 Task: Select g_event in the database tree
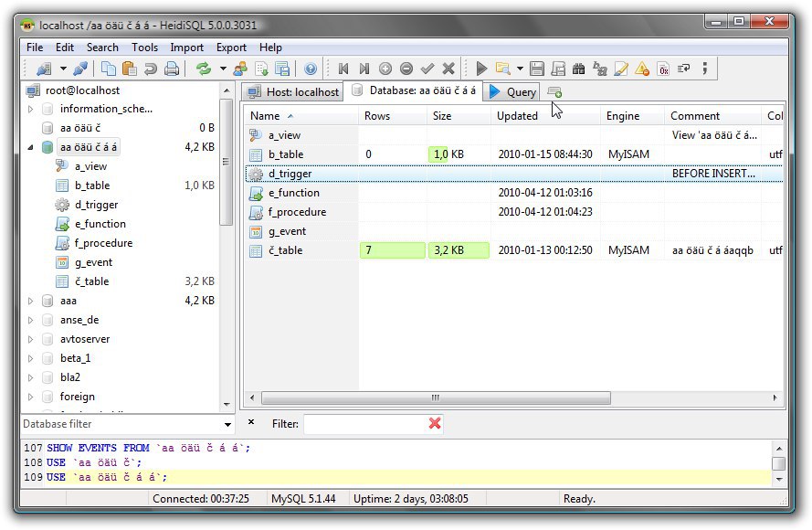(93, 262)
